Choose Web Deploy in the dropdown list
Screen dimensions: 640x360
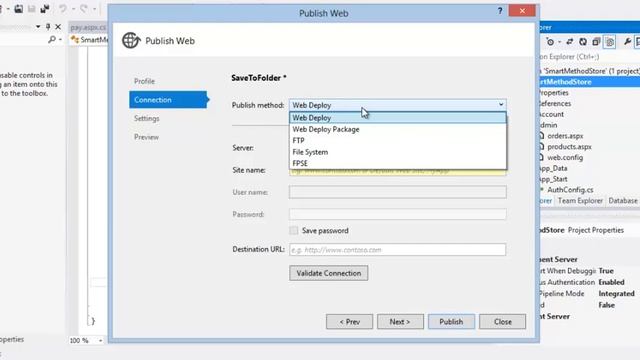[x=398, y=118]
